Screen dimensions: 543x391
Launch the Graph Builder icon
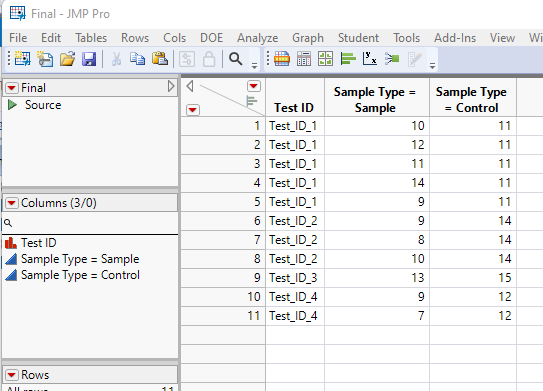(x=326, y=59)
